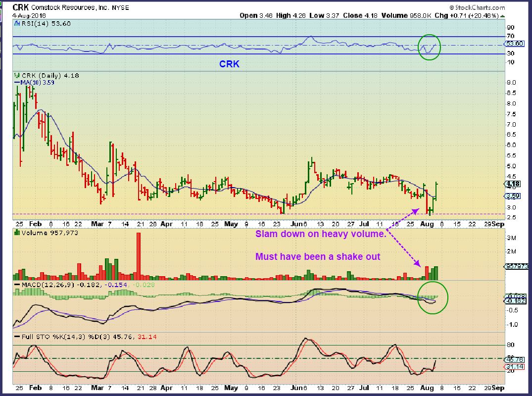This screenshot has width=532, height=396.
Task: Click the 53.60 RSI value tag on the right axis
Action: click(514, 44)
